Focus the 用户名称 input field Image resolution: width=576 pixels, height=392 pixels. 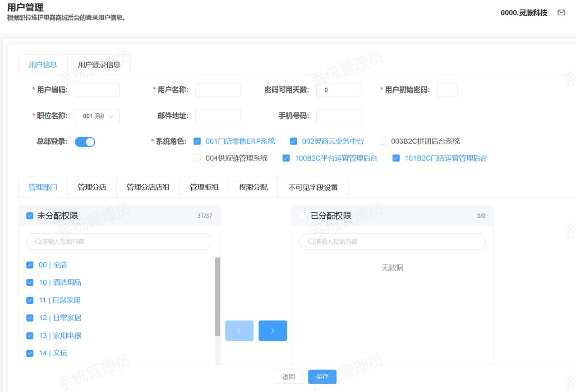coord(218,90)
